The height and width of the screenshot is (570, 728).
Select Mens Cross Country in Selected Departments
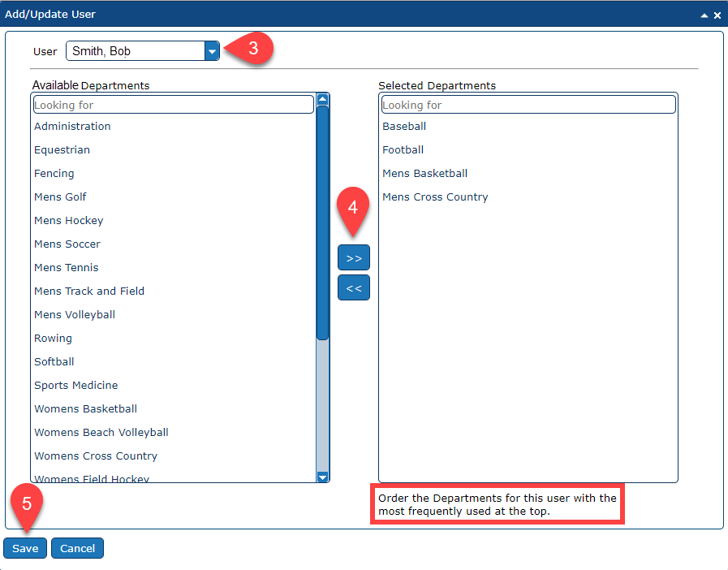tap(436, 197)
